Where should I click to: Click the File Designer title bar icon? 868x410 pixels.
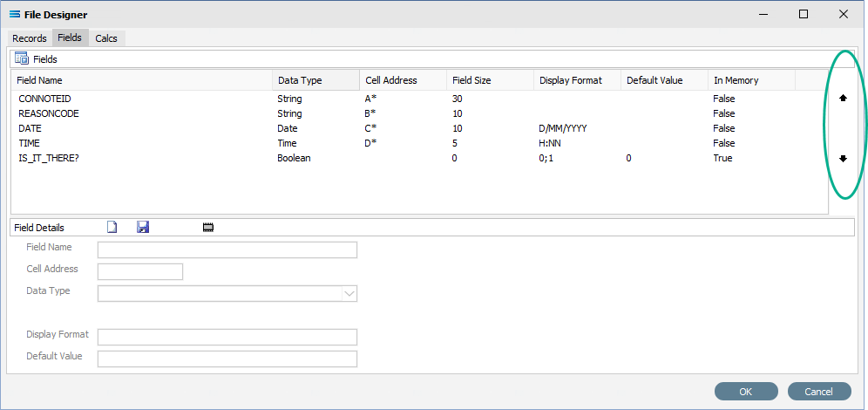click(15, 15)
